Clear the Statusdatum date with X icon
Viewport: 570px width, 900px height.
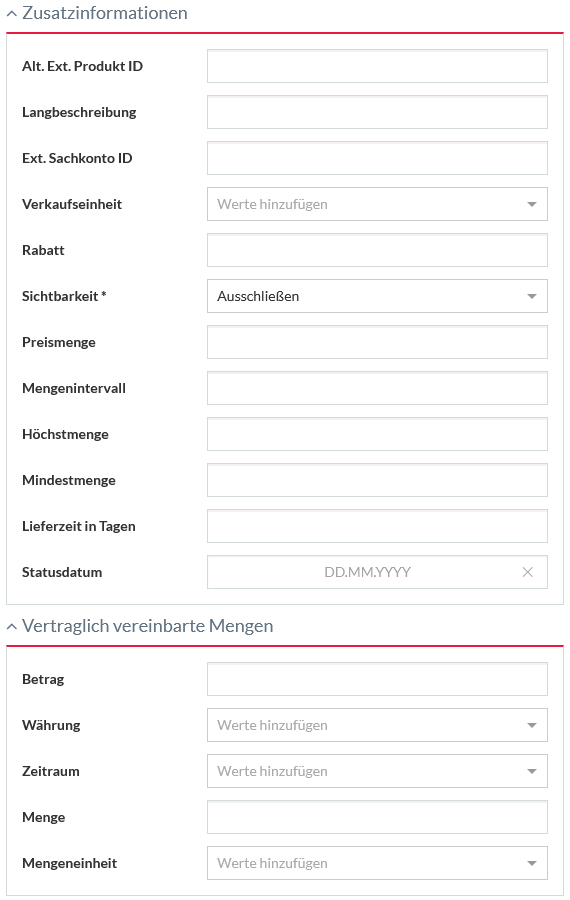[x=528, y=572]
